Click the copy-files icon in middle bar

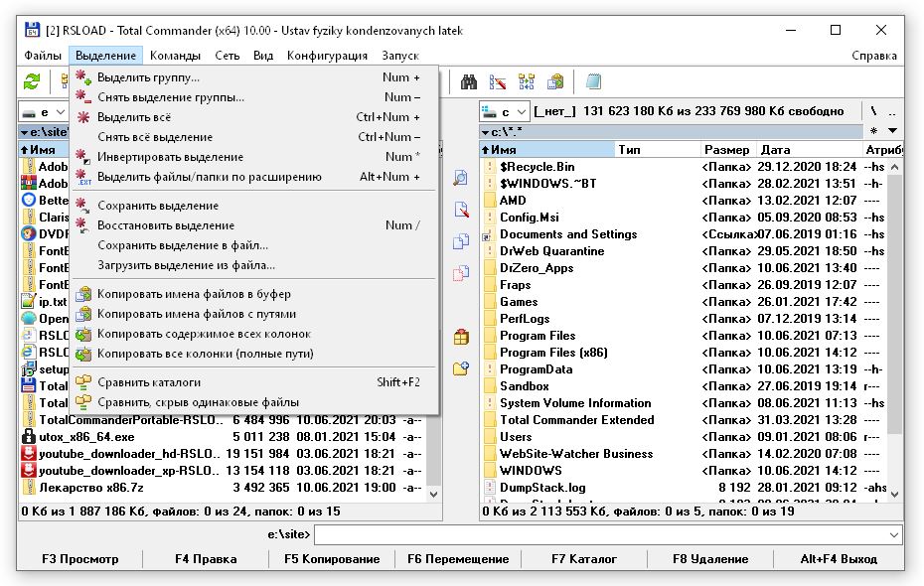(461, 241)
